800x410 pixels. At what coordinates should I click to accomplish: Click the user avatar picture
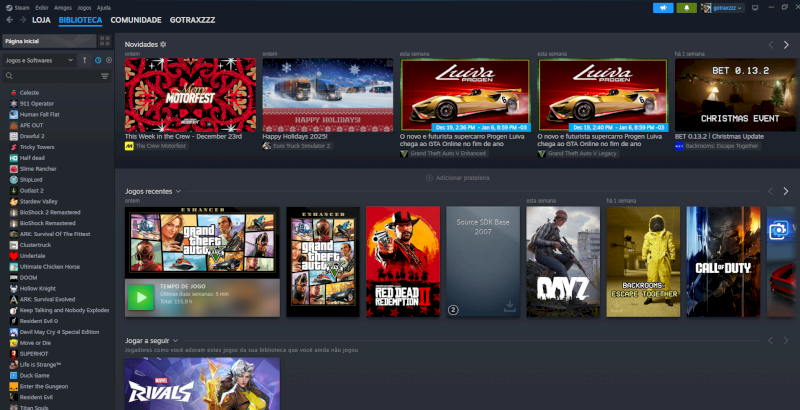(706, 8)
